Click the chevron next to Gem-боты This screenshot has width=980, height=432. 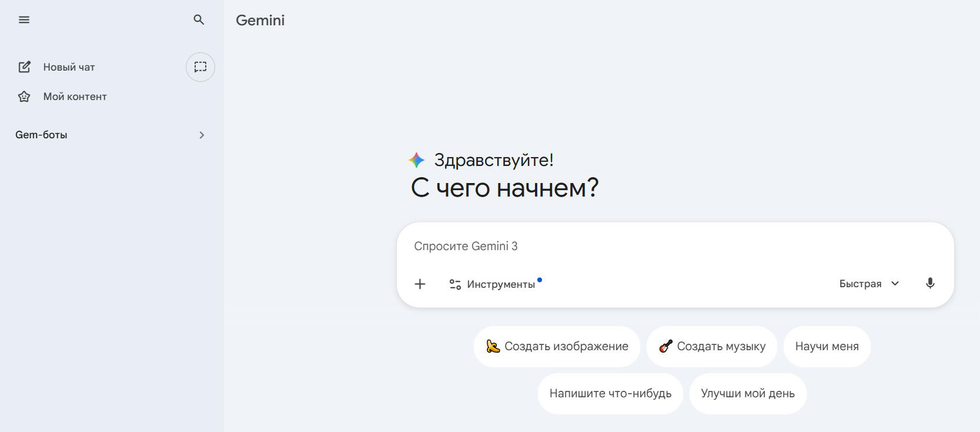point(202,135)
